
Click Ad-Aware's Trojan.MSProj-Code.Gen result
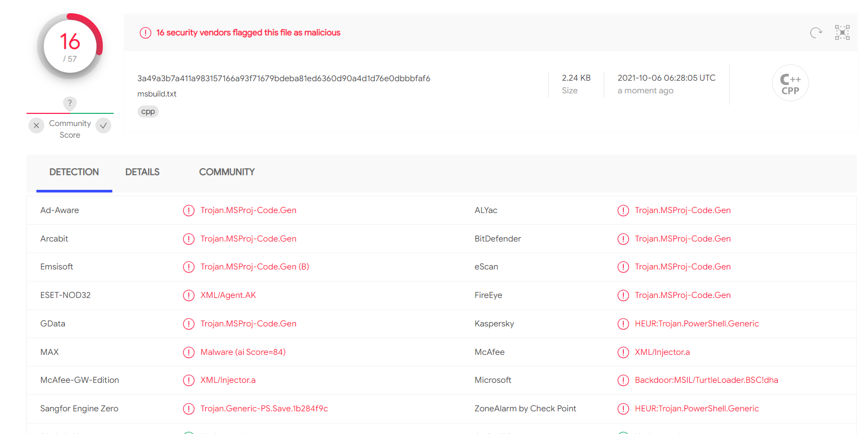248,210
